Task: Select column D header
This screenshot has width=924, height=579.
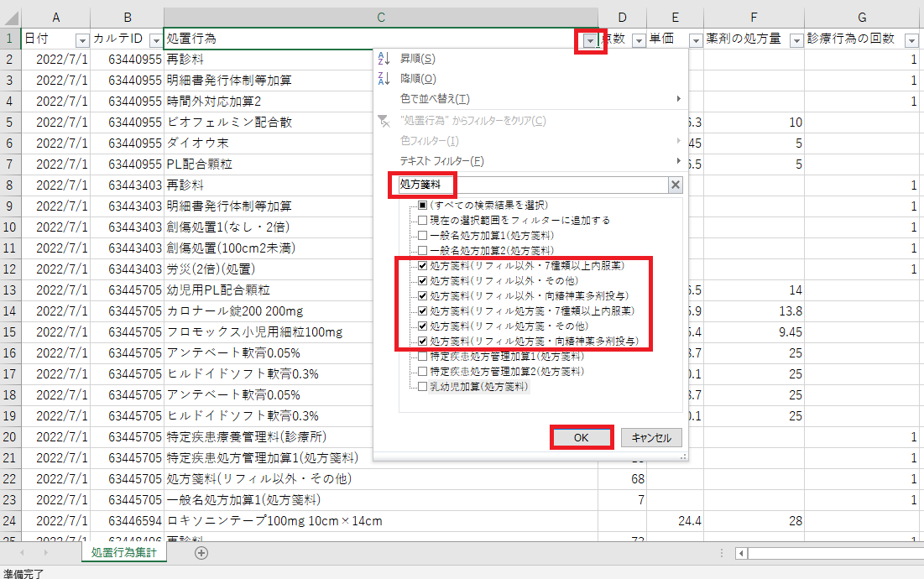Action: pos(622,18)
